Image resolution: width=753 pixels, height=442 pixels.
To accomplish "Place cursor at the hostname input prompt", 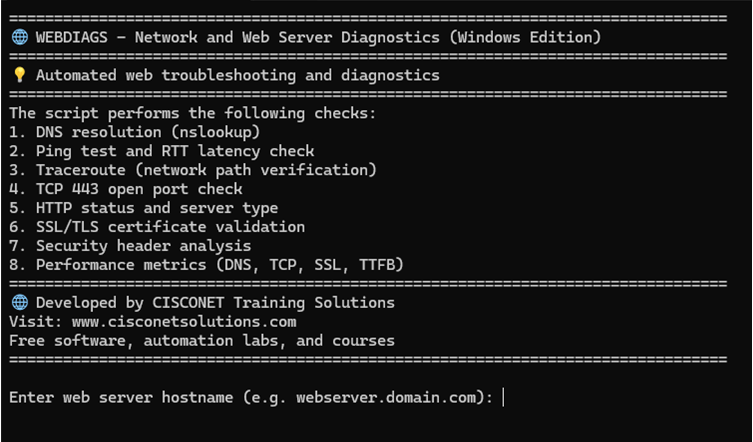I will [x=503, y=397].
